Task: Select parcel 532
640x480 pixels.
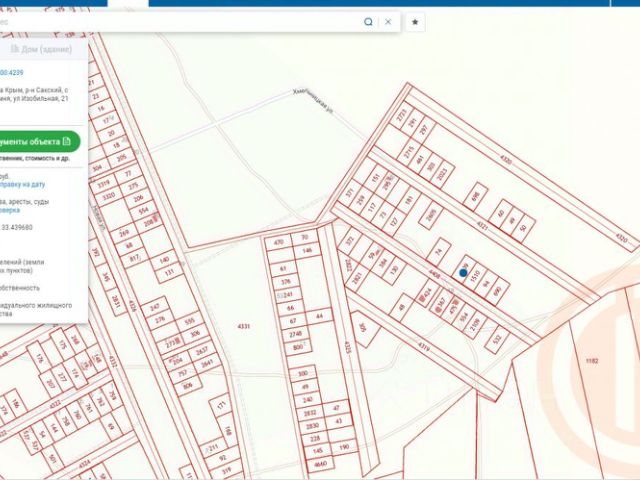Action: [497, 339]
